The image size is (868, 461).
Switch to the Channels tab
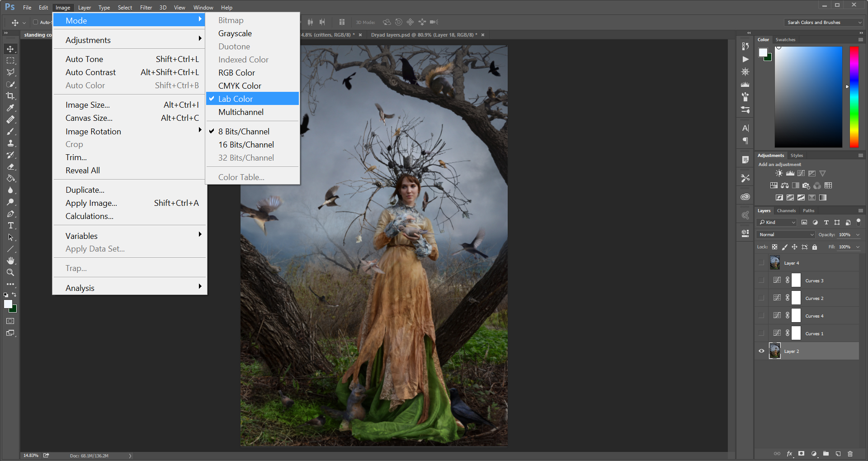click(x=786, y=211)
